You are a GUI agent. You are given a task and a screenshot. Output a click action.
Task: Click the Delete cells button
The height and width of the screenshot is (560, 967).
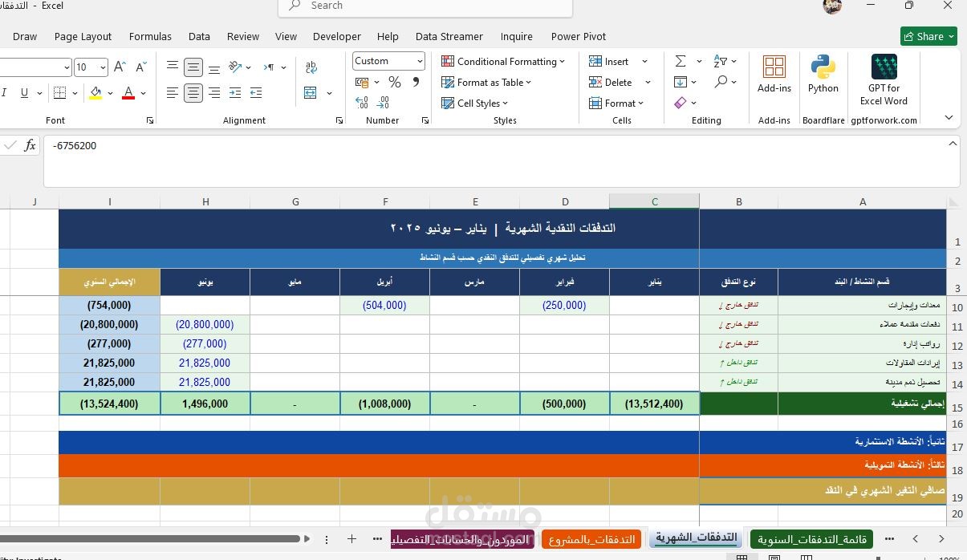point(611,82)
